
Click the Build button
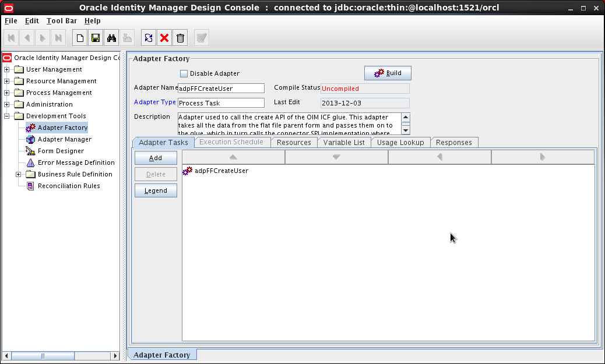pyautogui.click(x=388, y=73)
